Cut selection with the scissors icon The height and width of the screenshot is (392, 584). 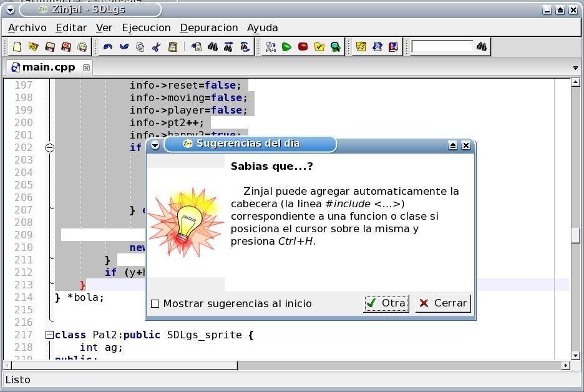(x=157, y=47)
